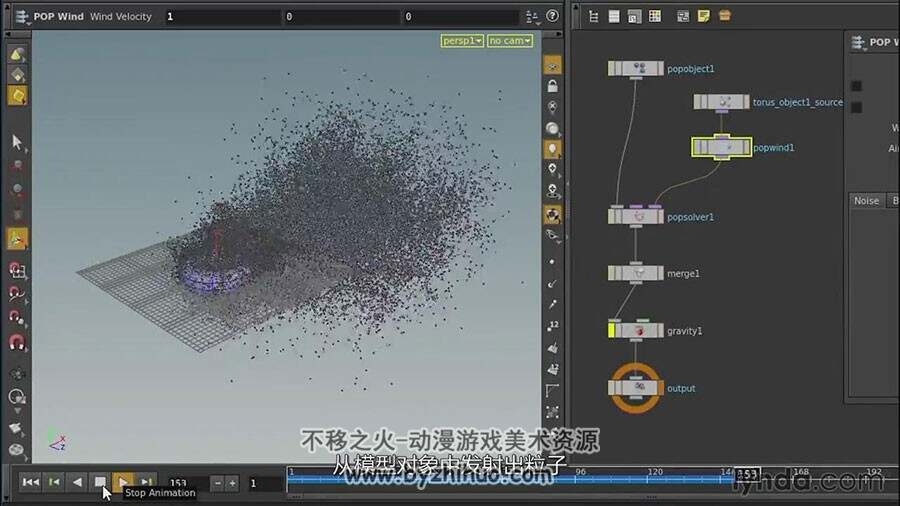
Task: Toggle the second checkbox in parameter pane
Action: click(x=856, y=107)
